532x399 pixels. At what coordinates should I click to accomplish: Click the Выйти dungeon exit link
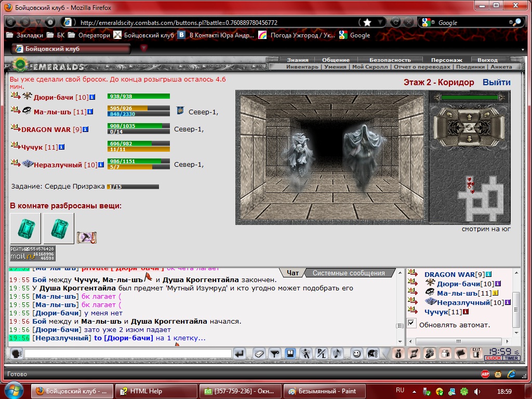[x=496, y=83]
